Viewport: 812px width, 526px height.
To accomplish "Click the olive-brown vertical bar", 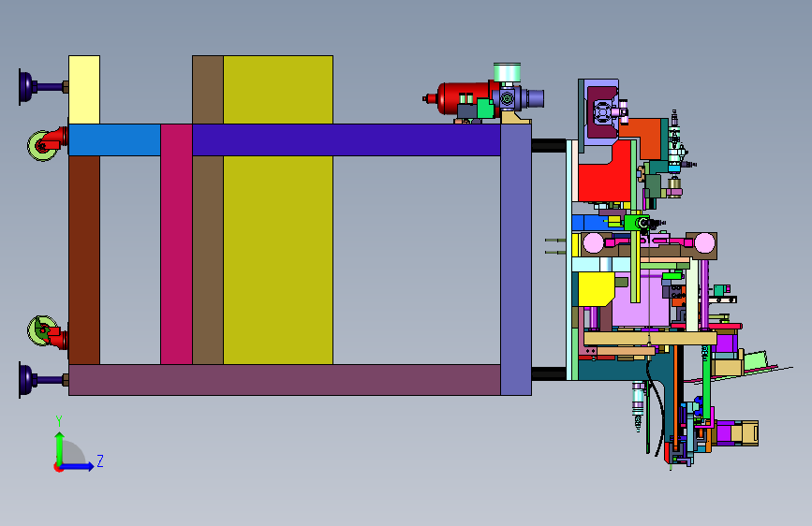I will pyautogui.click(x=208, y=260).
